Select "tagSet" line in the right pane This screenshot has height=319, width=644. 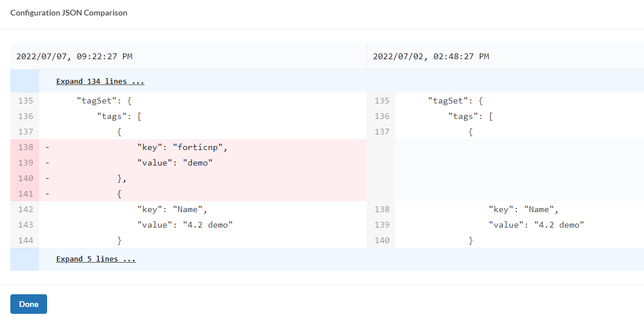pos(456,101)
